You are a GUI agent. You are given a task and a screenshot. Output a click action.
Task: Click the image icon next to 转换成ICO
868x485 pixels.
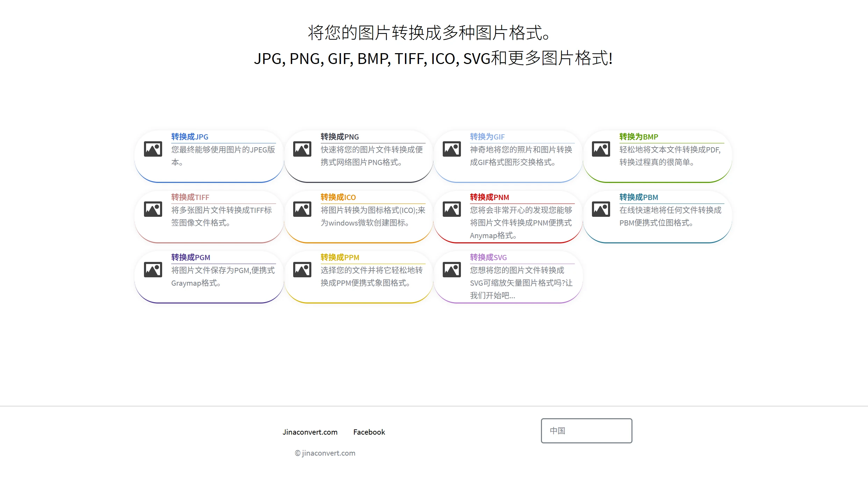pyautogui.click(x=302, y=209)
